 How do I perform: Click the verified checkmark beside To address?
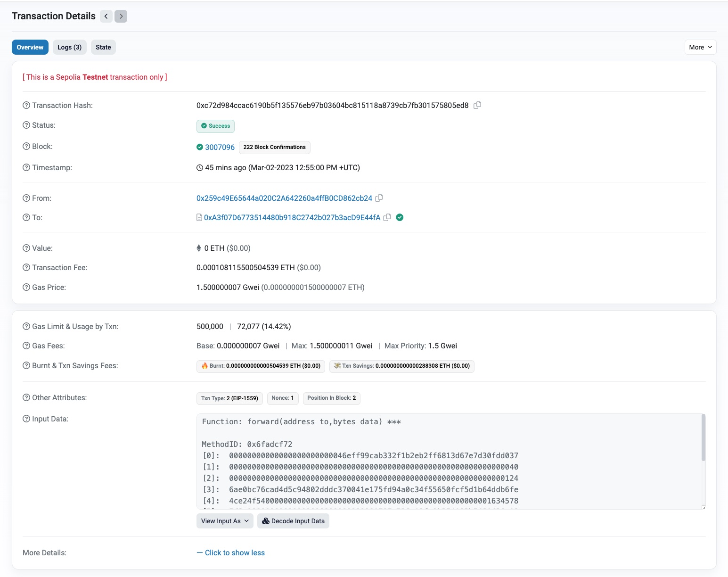(400, 217)
